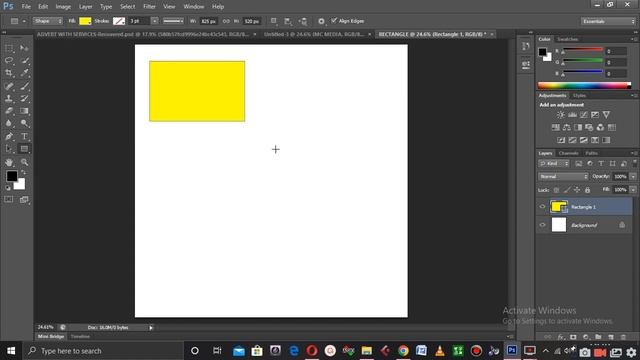Select the Rectangular Marquee tool

[9, 48]
